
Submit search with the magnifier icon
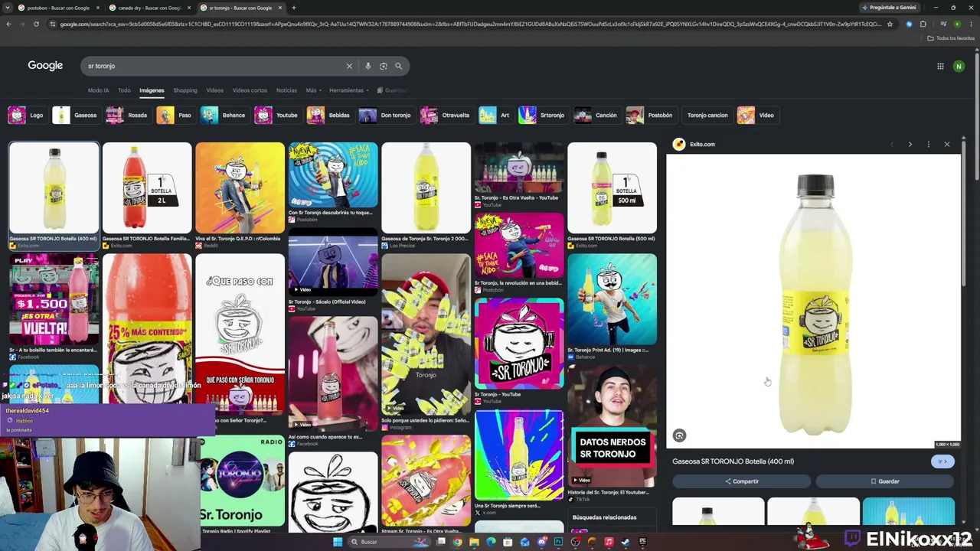[398, 66]
